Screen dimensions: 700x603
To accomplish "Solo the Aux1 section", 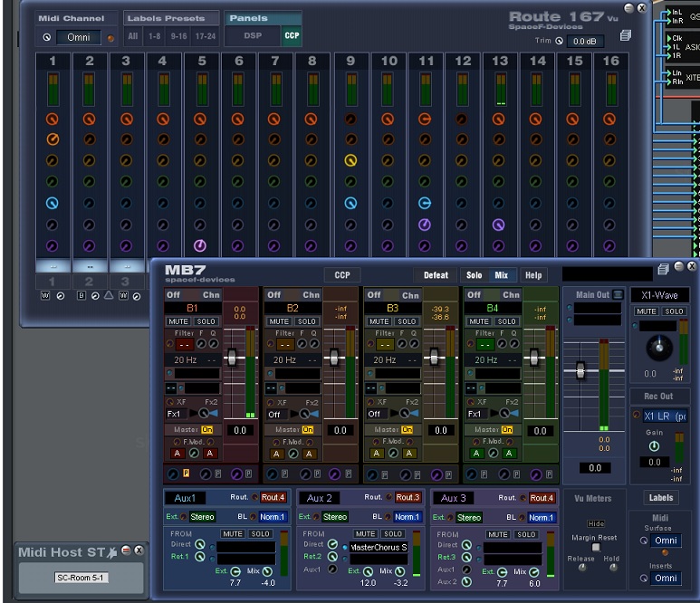I will click(x=260, y=534).
